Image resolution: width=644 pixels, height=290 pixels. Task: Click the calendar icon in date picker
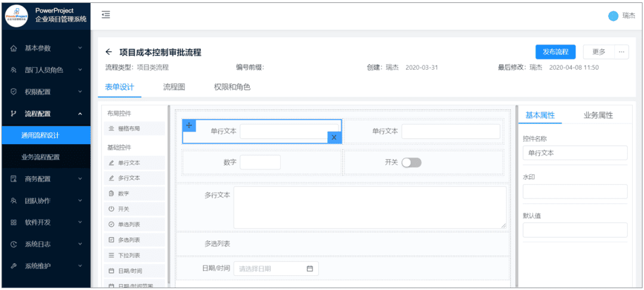coord(310,269)
